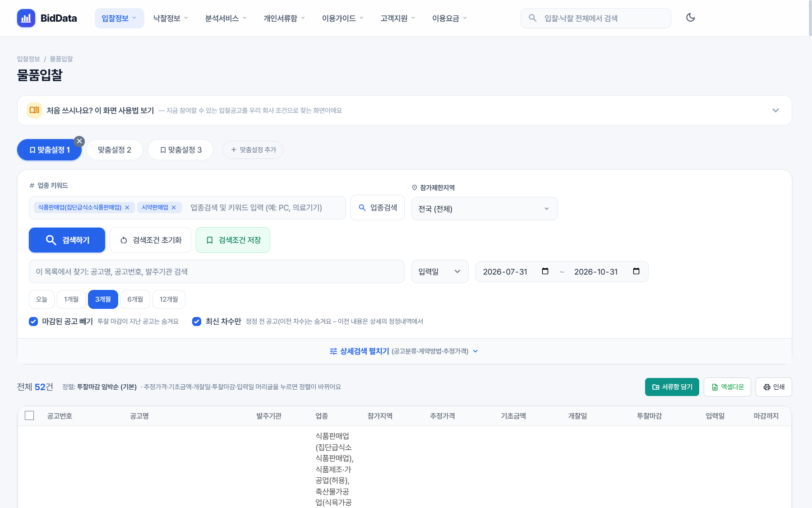Switch to 맞춤설정 2 tab
812x508 pixels.
(x=115, y=150)
